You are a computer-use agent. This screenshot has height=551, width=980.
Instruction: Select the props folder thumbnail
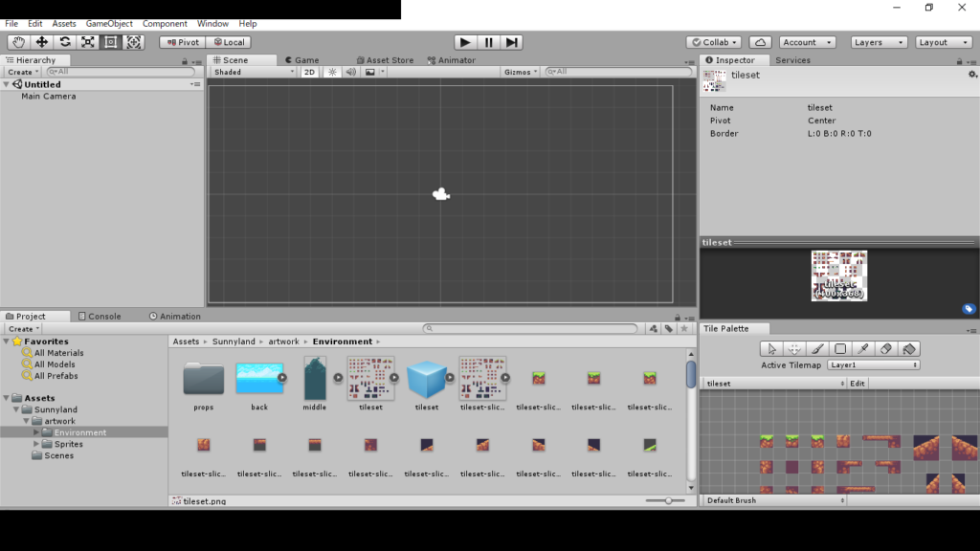click(203, 380)
